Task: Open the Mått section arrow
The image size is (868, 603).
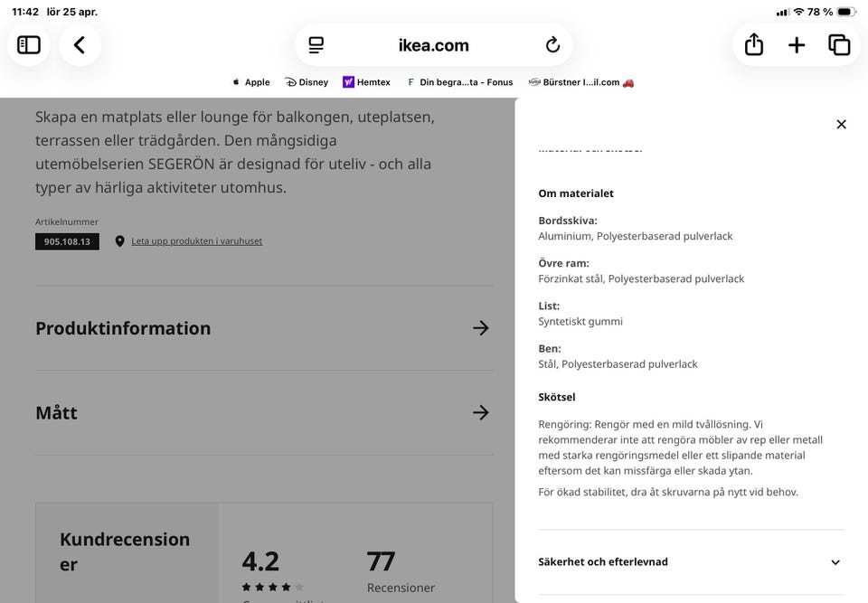Action: (481, 413)
